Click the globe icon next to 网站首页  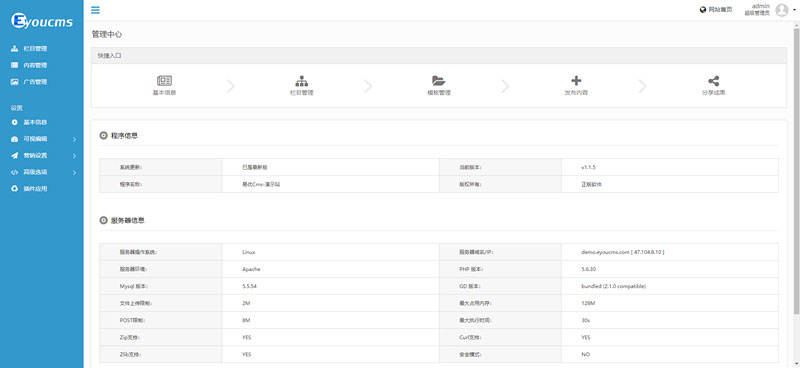pyautogui.click(x=703, y=10)
